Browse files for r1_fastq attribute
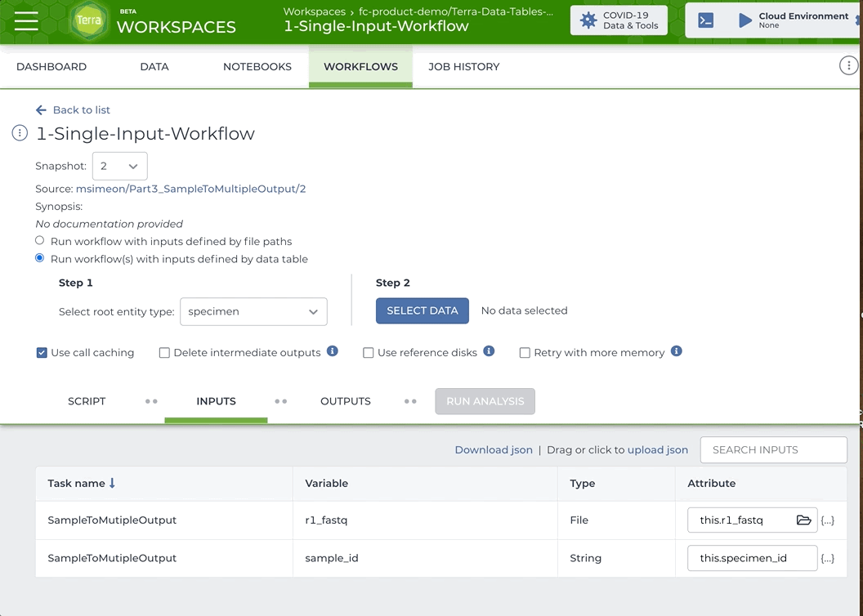This screenshot has width=863, height=616. point(803,520)
